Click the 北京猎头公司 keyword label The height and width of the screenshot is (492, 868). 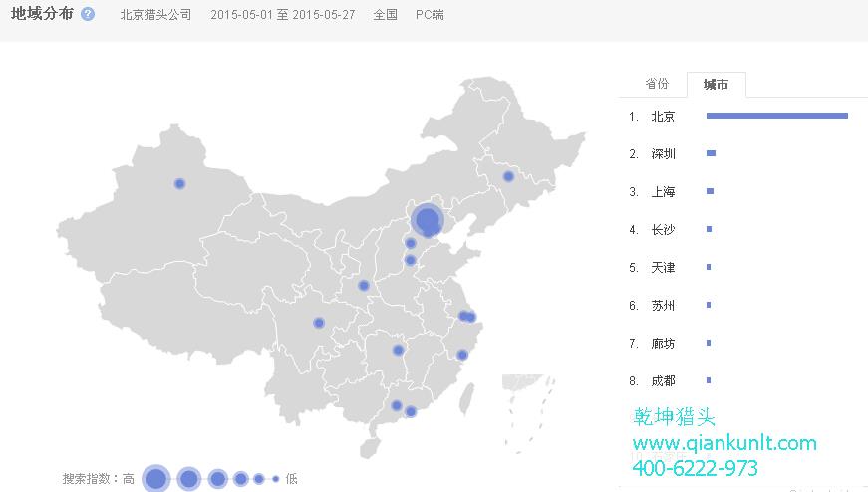155,15
